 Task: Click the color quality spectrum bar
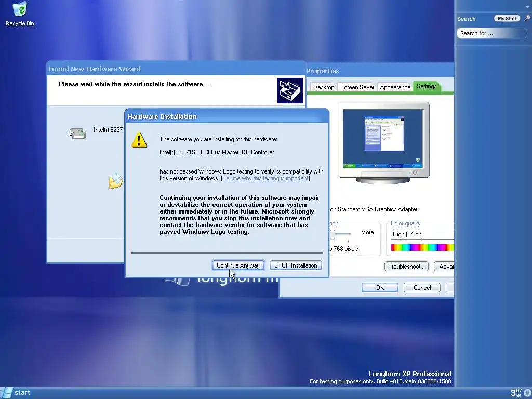(x=422, y=247)
